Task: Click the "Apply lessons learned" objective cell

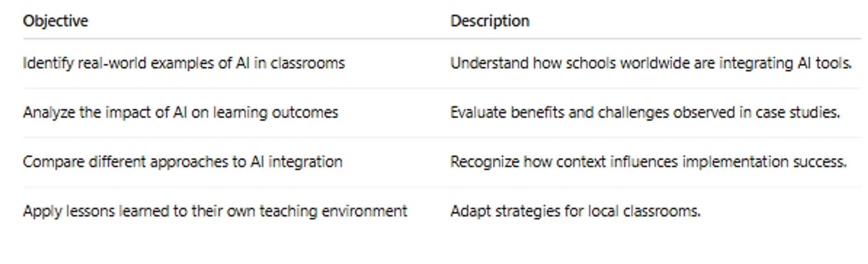Action: click(x=215, y=211)
